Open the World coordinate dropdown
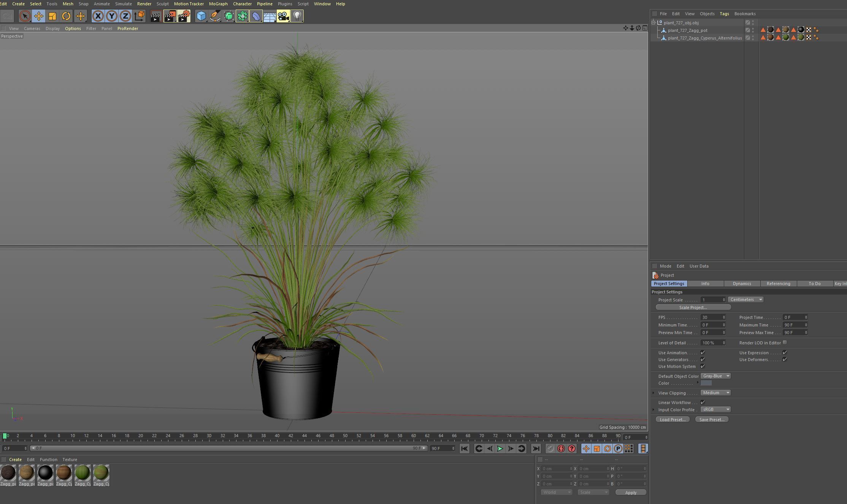The image size is (847, 504). pos(557,492)
